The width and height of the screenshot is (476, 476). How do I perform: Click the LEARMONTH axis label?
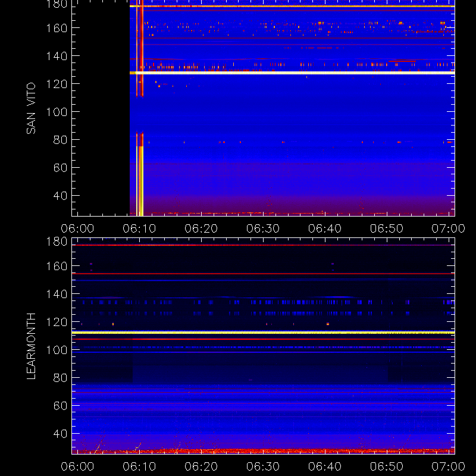[x=31, y=346]
